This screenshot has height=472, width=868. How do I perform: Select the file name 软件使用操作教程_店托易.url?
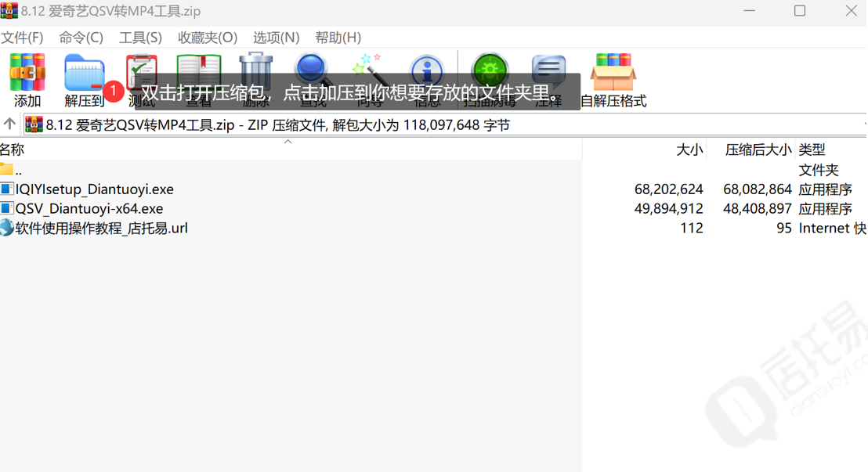pos(102,228)
